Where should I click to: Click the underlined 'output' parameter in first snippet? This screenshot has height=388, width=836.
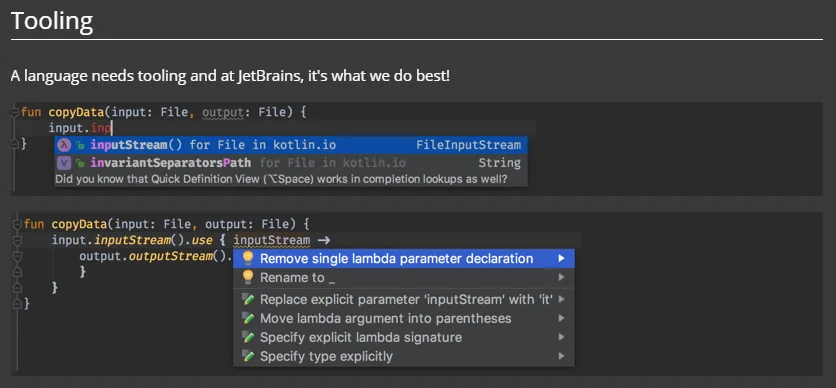coord(223,112)
